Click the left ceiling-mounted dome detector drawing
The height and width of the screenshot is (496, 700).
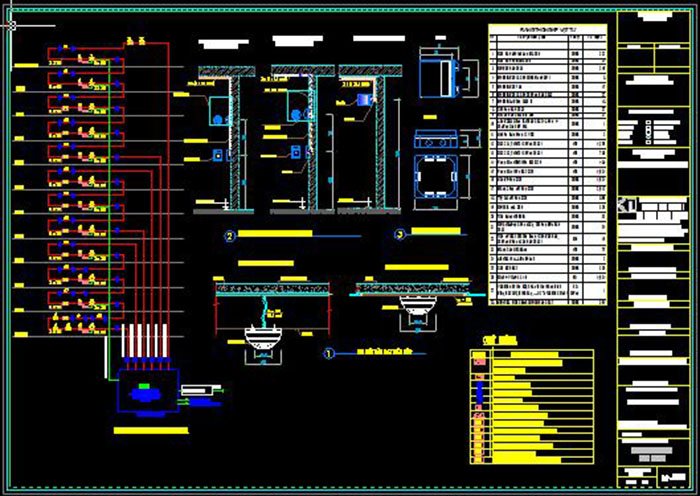click(x=262, y=338)
